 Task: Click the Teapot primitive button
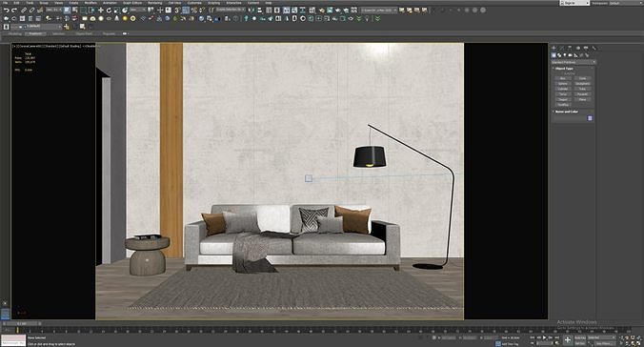click(563, 99)
